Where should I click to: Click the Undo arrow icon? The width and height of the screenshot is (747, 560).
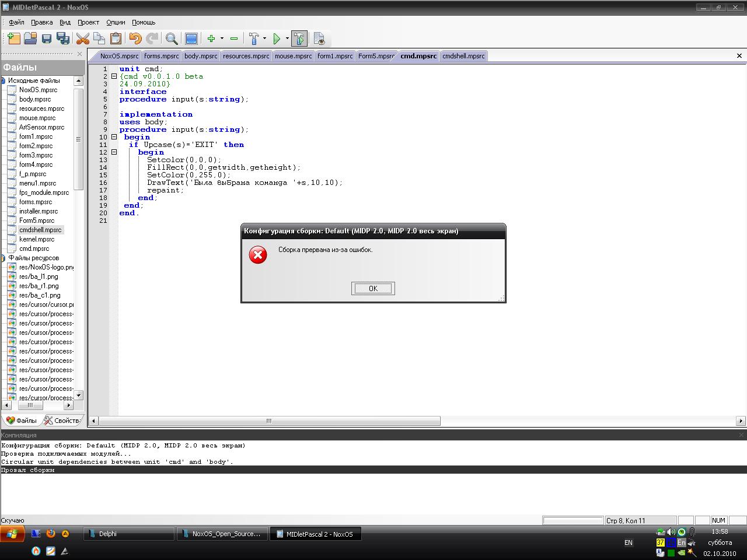135,38
